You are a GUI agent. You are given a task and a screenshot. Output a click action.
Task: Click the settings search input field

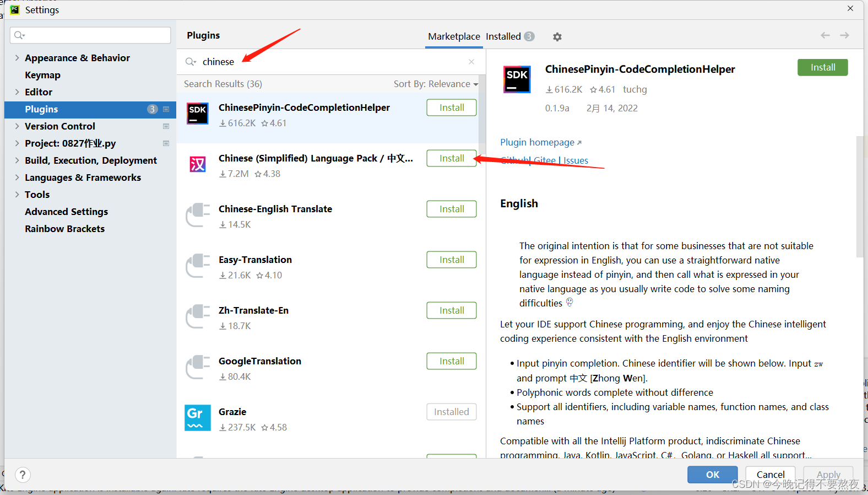(90, 35)
